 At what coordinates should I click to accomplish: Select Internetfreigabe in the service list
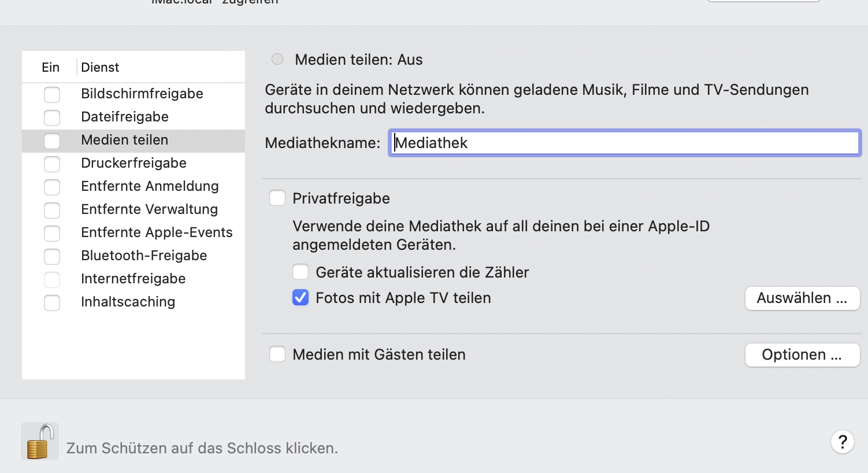pyautogui.click(x=133, y=279)
